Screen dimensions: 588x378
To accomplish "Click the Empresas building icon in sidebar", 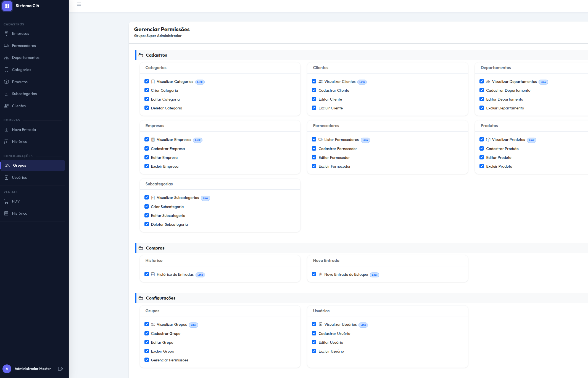I will [x=6, y=34].
